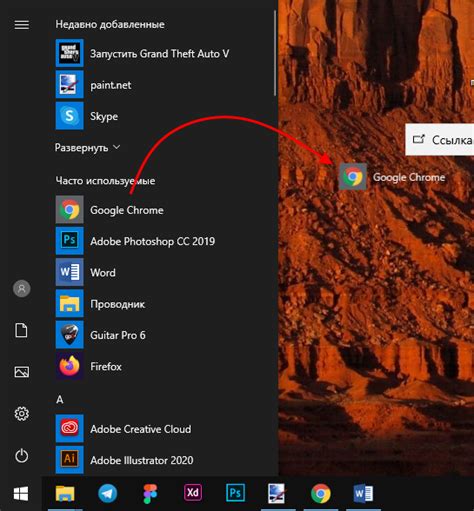Click the Firefox text label
The height and width of the screenshot is (511, 474).
(106, 367)
